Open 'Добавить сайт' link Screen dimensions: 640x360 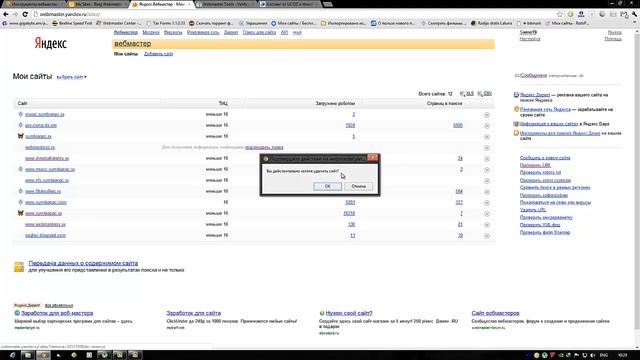point(158,54)
